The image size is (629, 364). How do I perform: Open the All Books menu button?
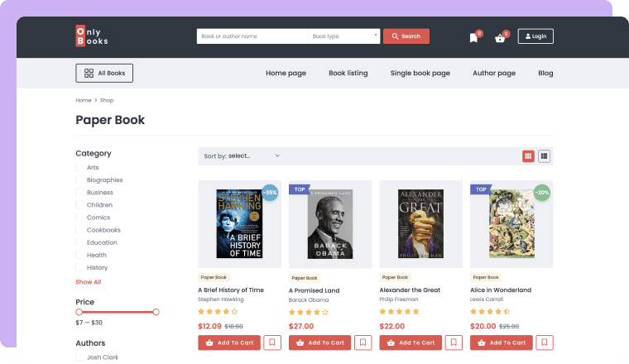tap(104, 73)
